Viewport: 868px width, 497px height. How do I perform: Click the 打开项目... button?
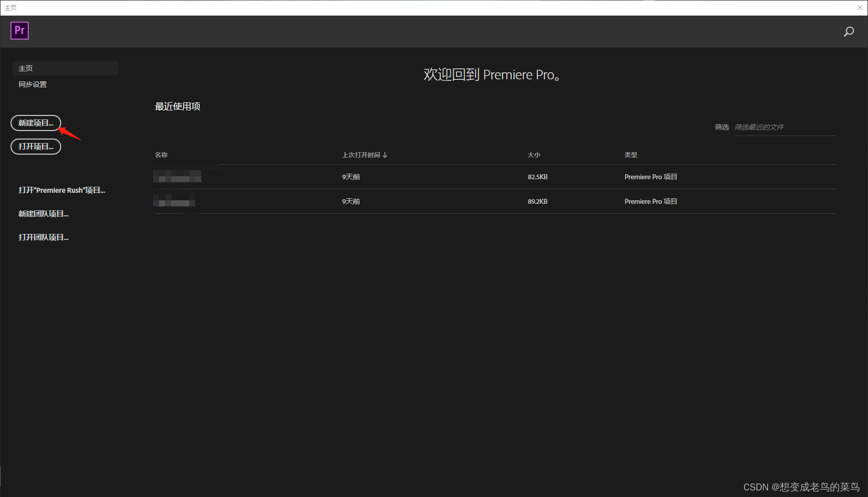pos(36,147)
